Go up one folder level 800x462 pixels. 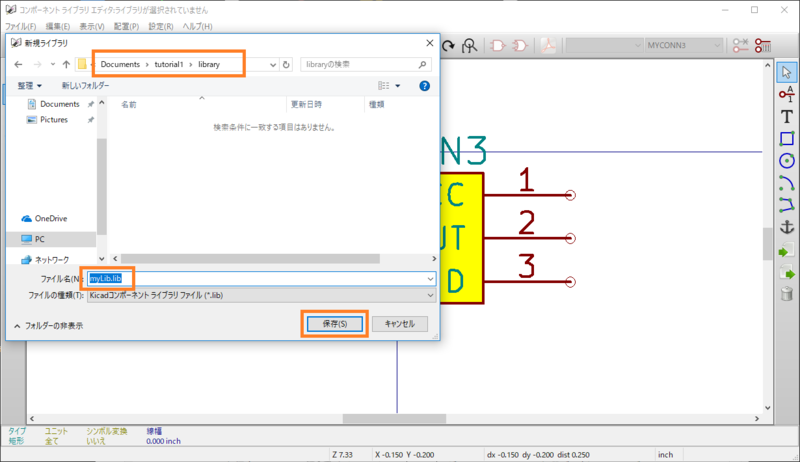click(66, 64)
